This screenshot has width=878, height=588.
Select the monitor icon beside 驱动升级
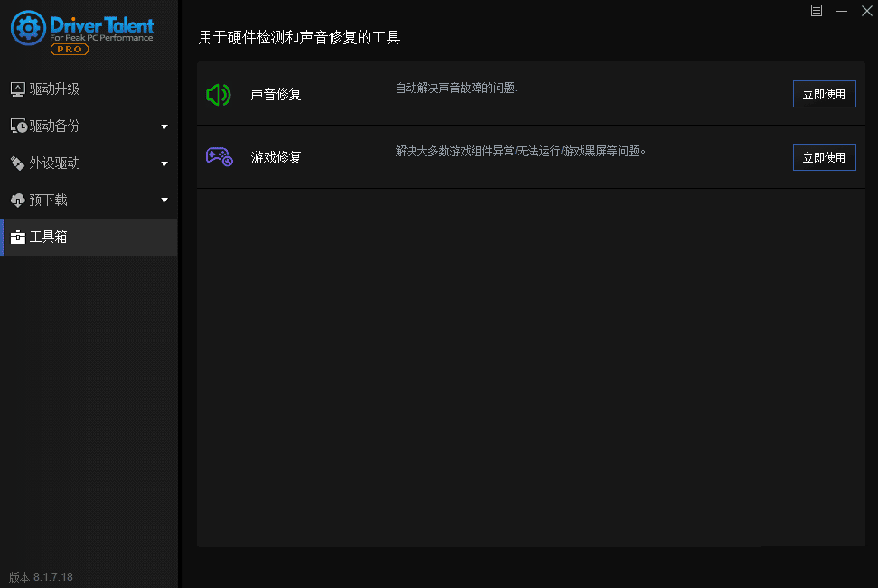18,89
